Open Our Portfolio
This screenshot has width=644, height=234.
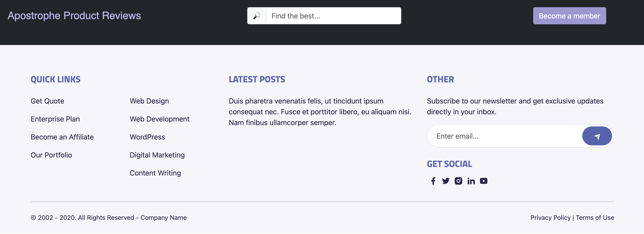tap(51, 155)
